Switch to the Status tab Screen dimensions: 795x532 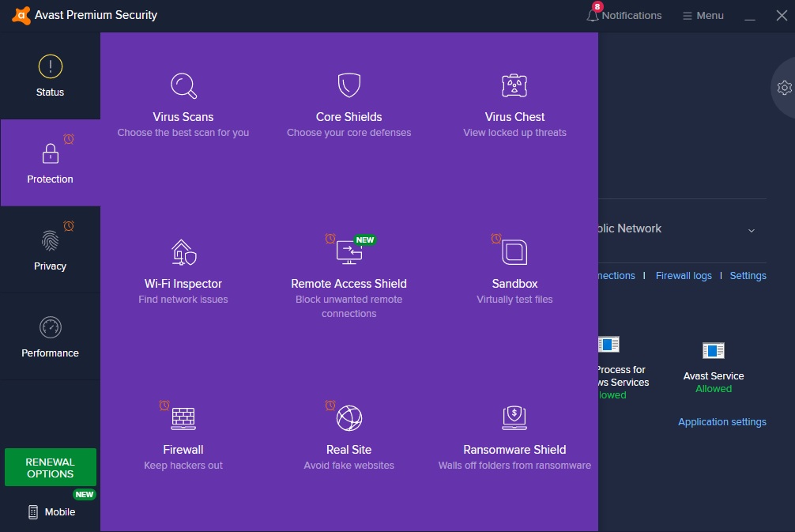tap(50, 76)
